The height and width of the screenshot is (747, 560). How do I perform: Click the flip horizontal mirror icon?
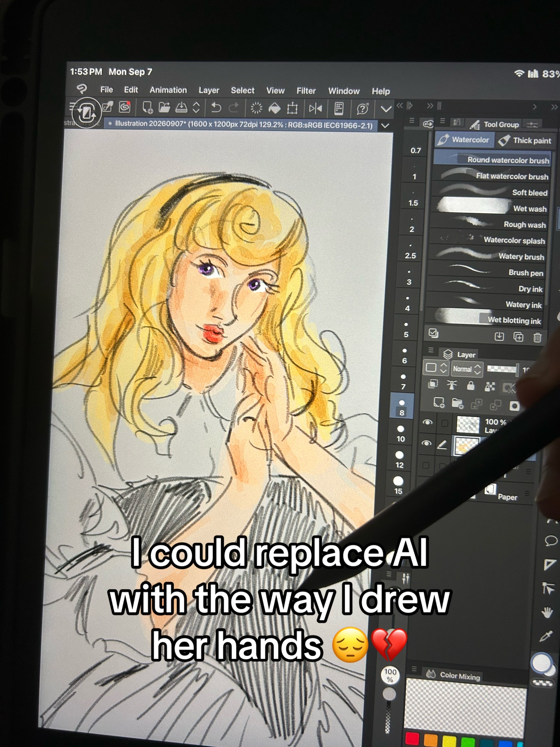(x=316, y=108)
